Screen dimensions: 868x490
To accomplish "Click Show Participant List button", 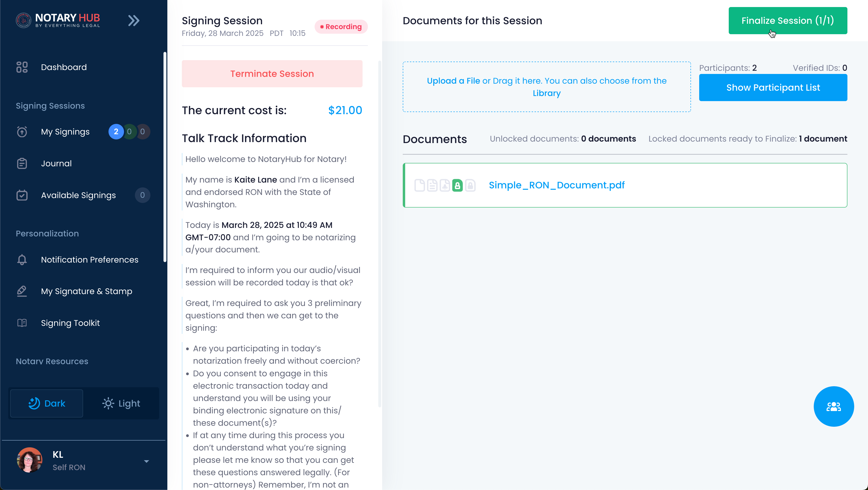I will 773,88.
